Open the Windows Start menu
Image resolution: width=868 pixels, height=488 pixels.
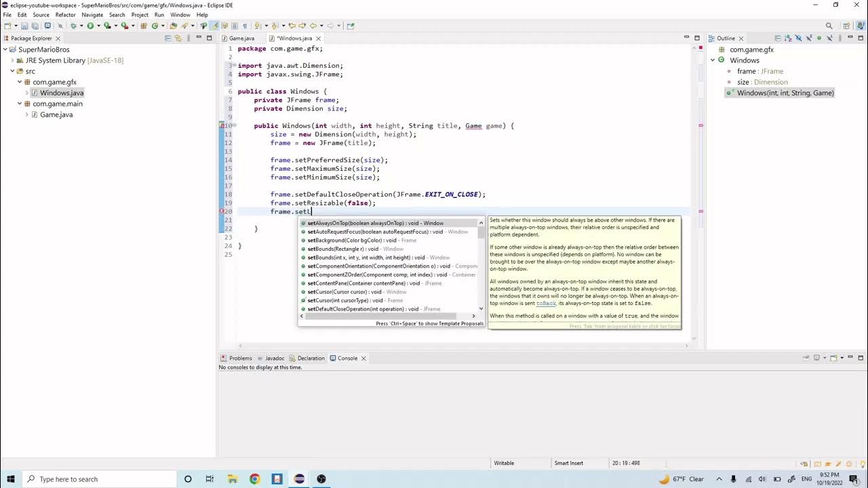[x=10, y=479]
